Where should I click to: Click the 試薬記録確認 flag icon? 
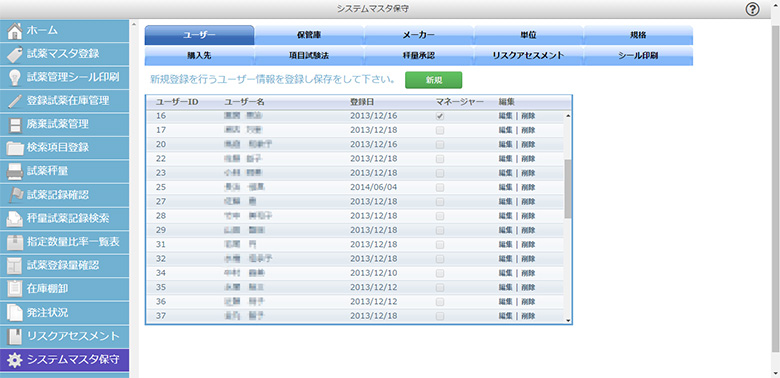(15, 195)
